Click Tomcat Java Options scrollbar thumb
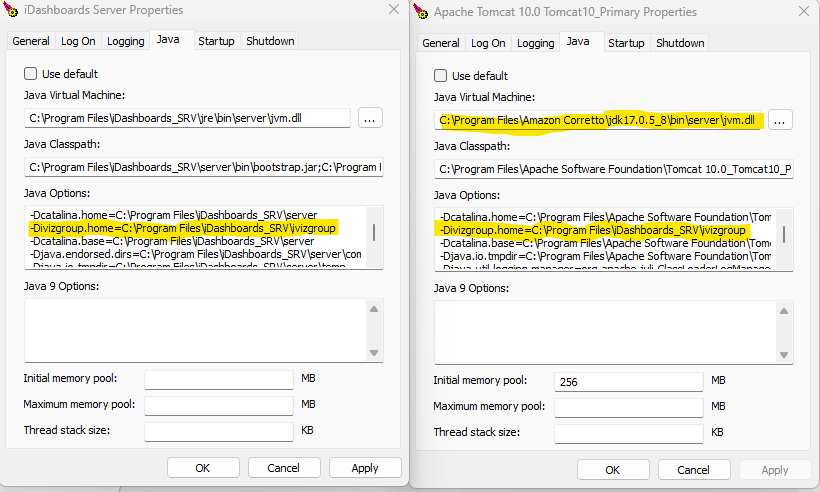Viewport: 820px width, 492px height. click(784, 234)
